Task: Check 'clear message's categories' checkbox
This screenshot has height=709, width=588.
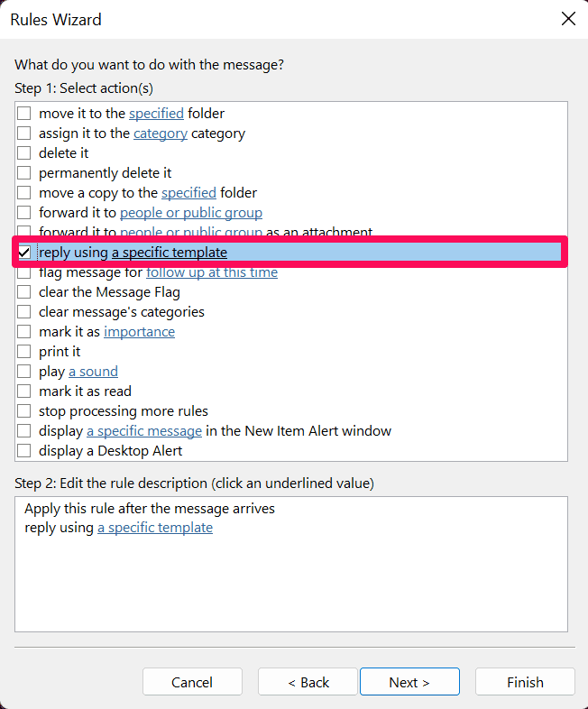Action: coord(24,312)
